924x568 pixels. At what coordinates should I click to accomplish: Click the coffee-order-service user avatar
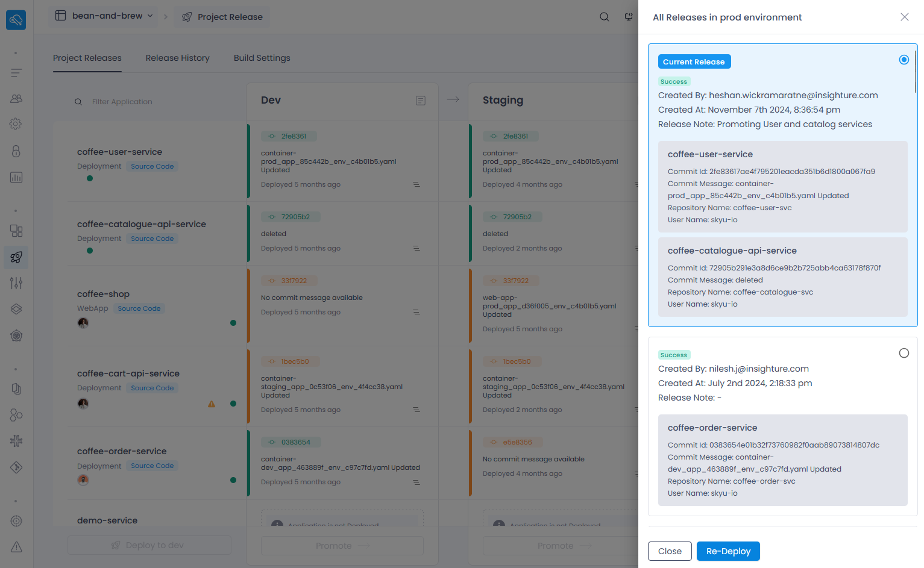pos(83,480)
